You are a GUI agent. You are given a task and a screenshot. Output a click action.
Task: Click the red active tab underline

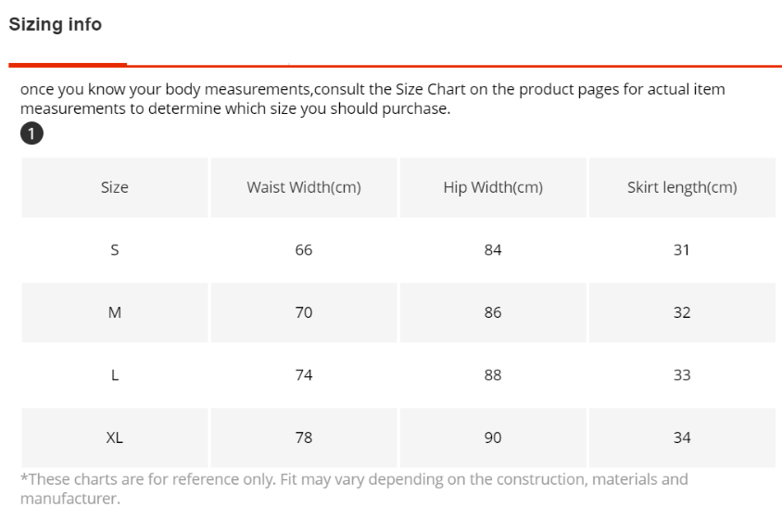pyautogui.click(x=68, y=64)
